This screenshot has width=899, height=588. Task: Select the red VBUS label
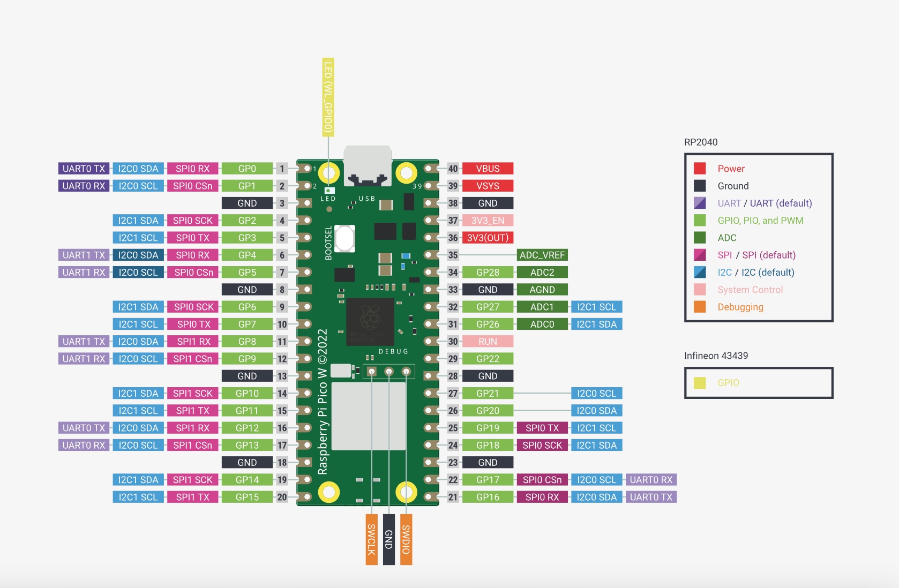click(488, 169)
